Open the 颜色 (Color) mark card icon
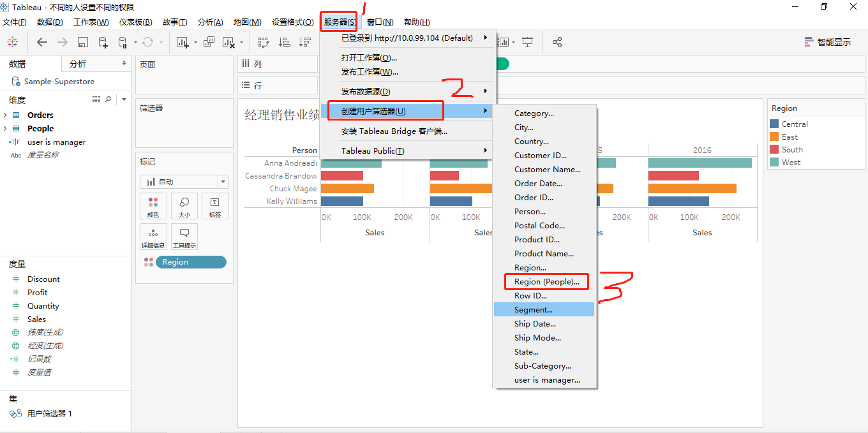The height and width of the screenshot is (433, 868). 153,205
